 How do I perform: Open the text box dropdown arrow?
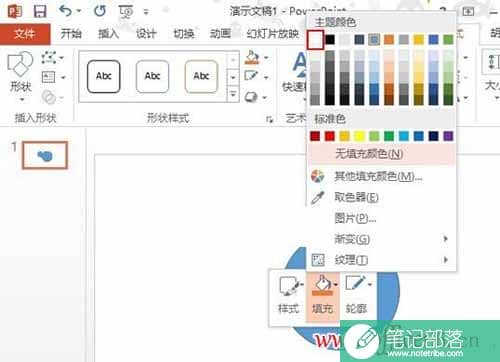click(x=63, y=78)
